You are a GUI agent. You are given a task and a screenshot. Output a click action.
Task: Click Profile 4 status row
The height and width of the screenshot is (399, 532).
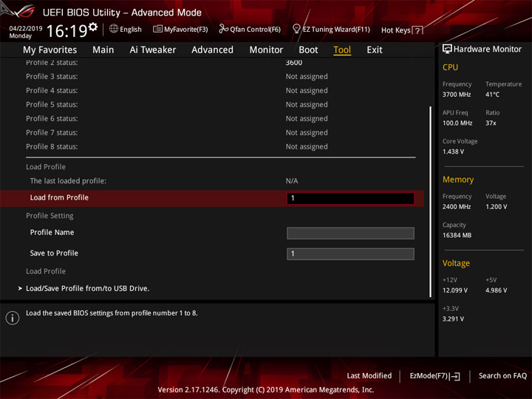pyautogui.click(x=220, y=91)
